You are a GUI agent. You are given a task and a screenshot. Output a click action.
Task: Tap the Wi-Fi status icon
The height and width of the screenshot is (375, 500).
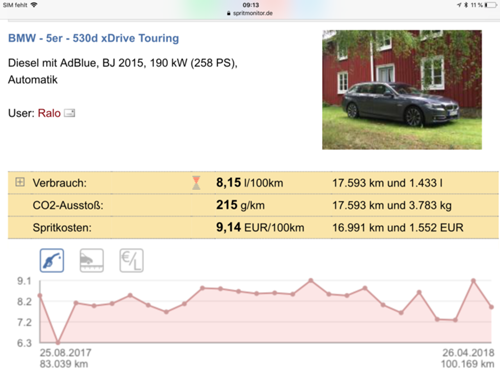coord(34,5)
